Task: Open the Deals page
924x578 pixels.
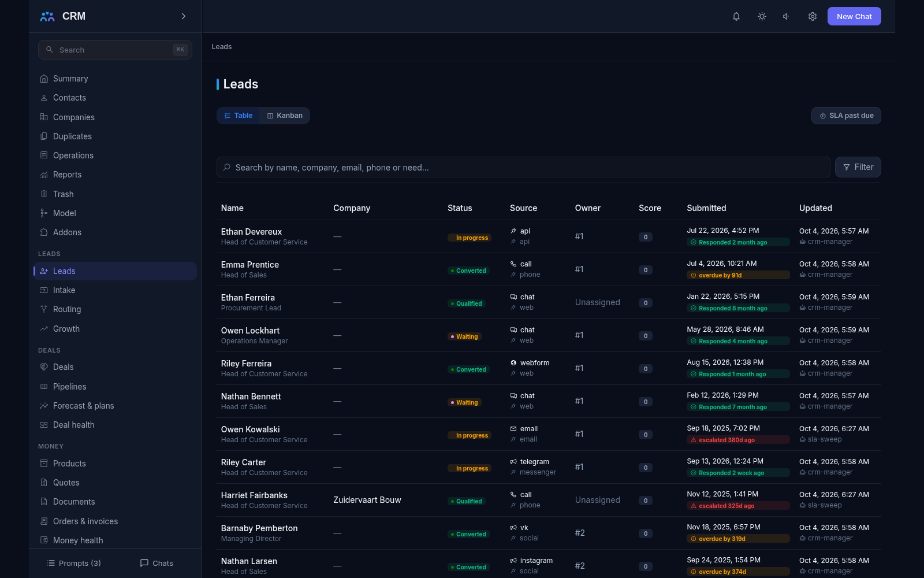Action: coord(115,367)
